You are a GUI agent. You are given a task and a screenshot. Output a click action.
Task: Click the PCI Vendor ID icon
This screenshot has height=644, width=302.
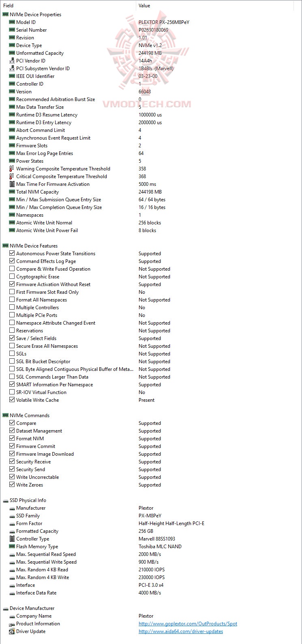pyautogui.click(x=12, y=61)
